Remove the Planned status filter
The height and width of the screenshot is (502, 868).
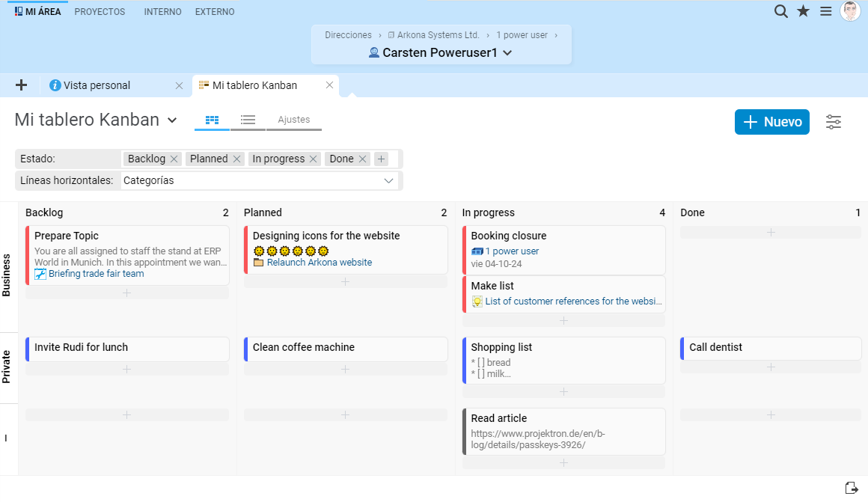(x=237, y=159)
